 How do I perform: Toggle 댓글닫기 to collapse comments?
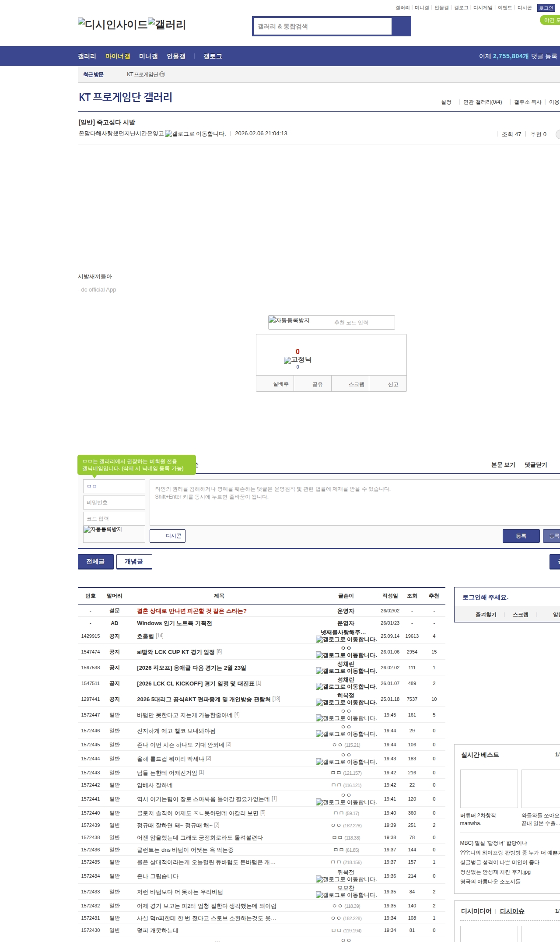(x=535, y=465)
